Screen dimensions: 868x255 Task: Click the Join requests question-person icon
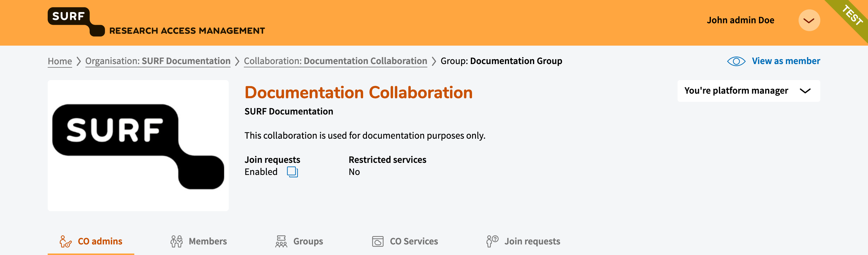[x=492, y=241]
